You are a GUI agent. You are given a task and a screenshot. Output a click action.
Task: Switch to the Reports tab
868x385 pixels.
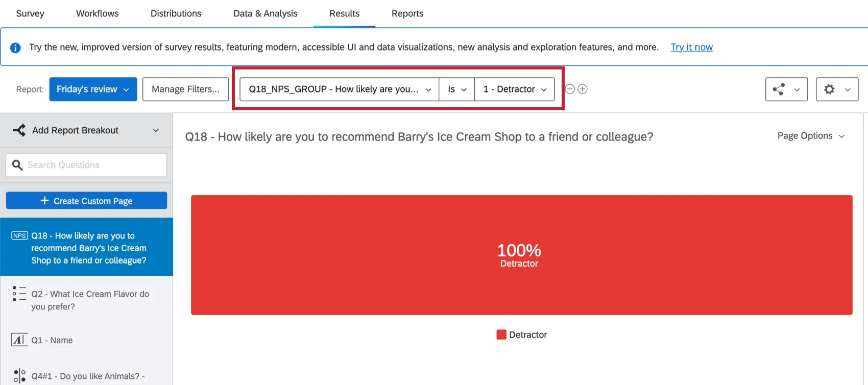[x=407, y=13]
